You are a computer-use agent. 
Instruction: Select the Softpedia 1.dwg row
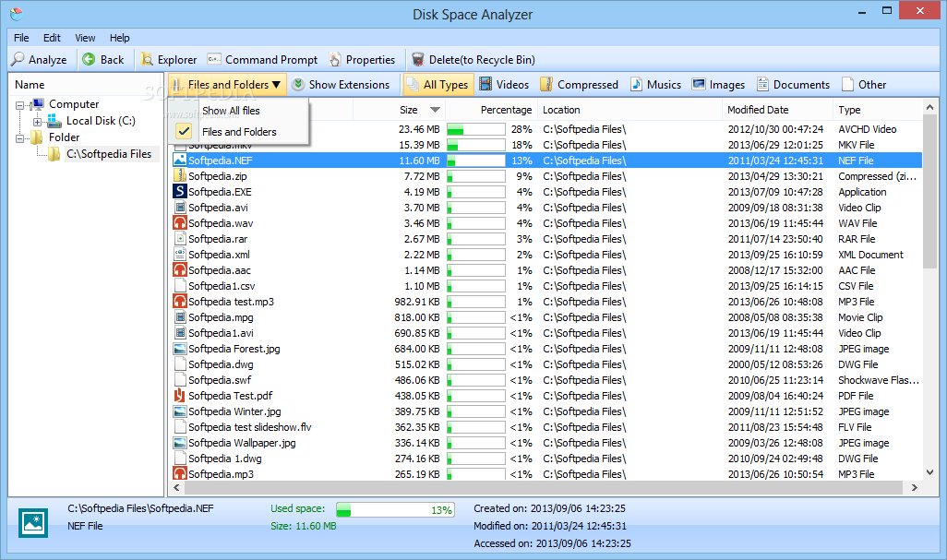[x=546, y=459]
